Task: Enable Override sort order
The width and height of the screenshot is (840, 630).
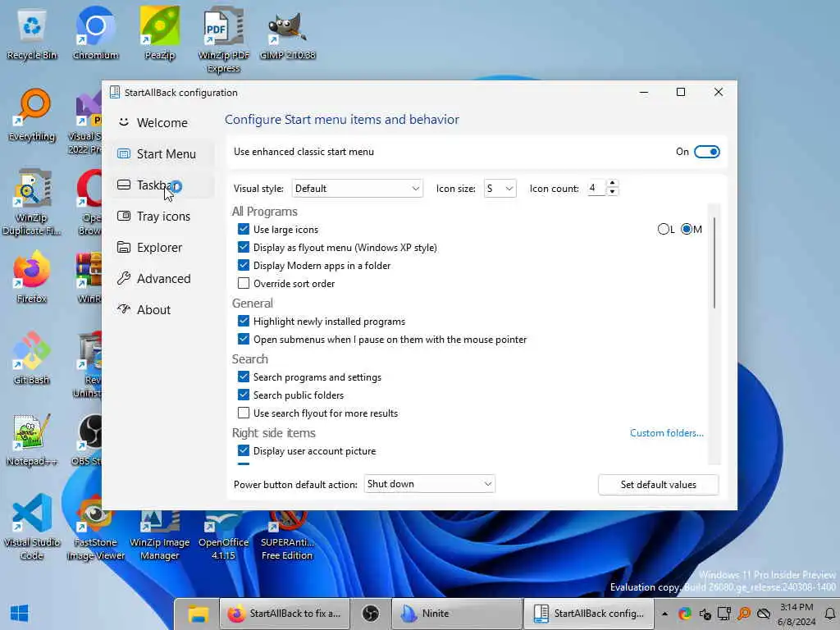Action: point(243,283)
